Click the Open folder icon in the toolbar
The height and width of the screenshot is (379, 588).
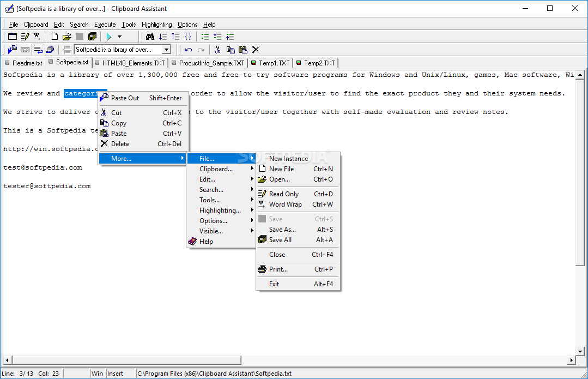coord(66,37)
